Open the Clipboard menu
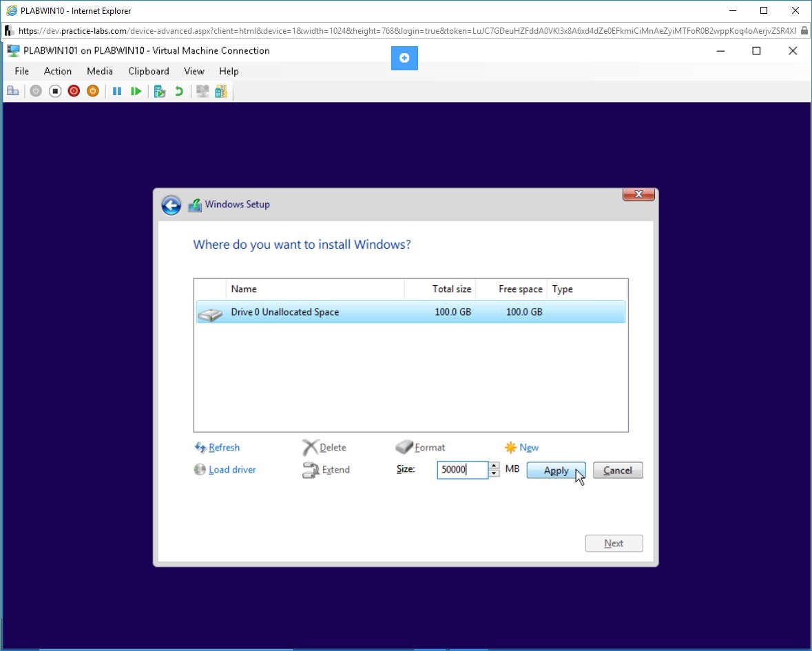This screenshot has width=812, height=651. tap(149, 72)
